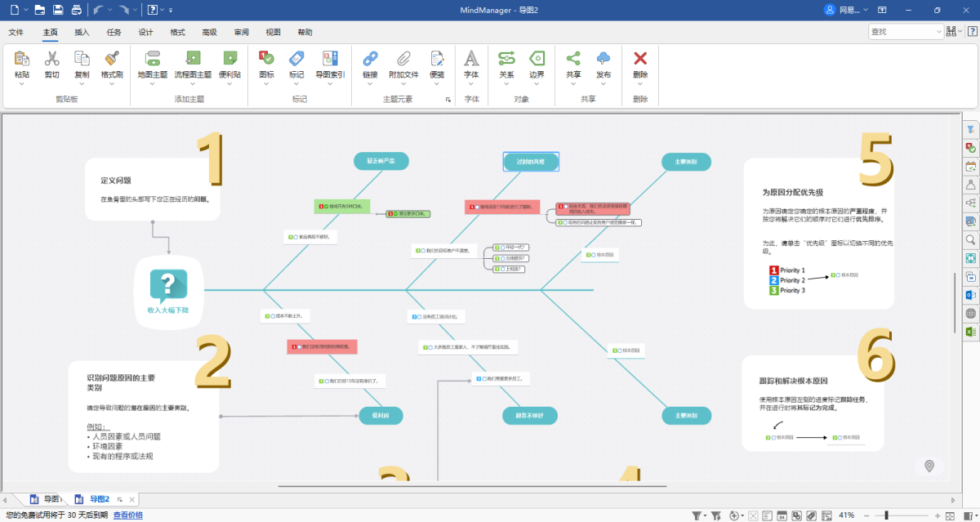Expand the map topic (地图主题) dropdown arrow

[x=153, y=83]
